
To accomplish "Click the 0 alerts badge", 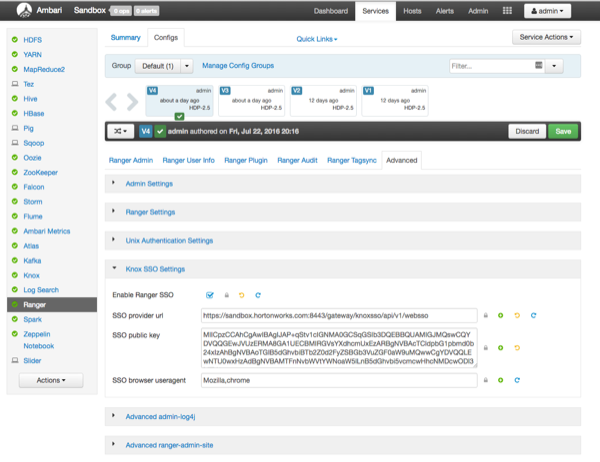I will (x=147, y=11).
